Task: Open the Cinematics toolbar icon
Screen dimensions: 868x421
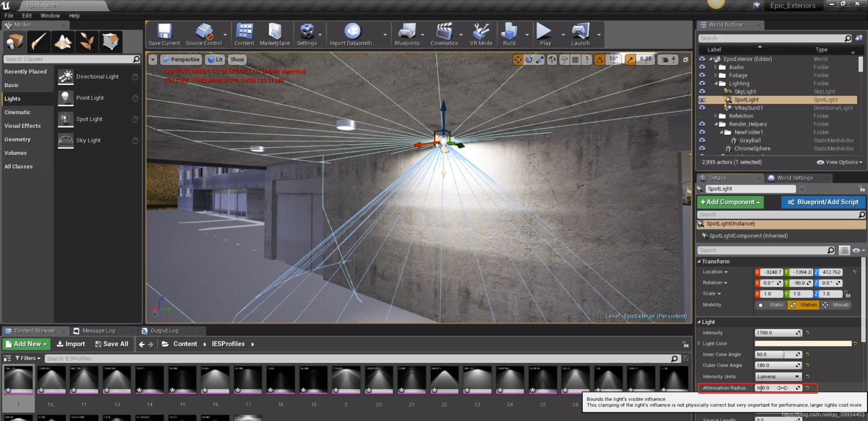Action: click(444, 34)
